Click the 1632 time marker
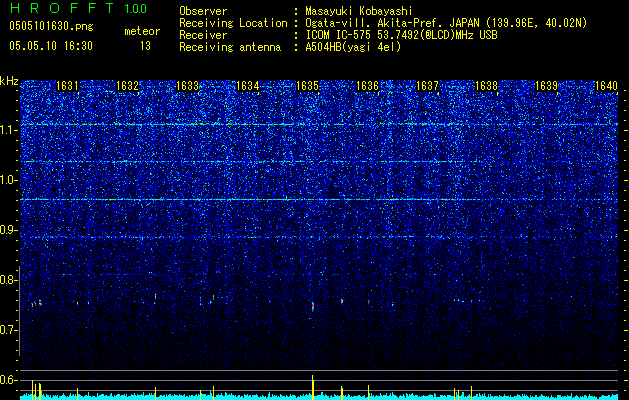 coord(127,85)
